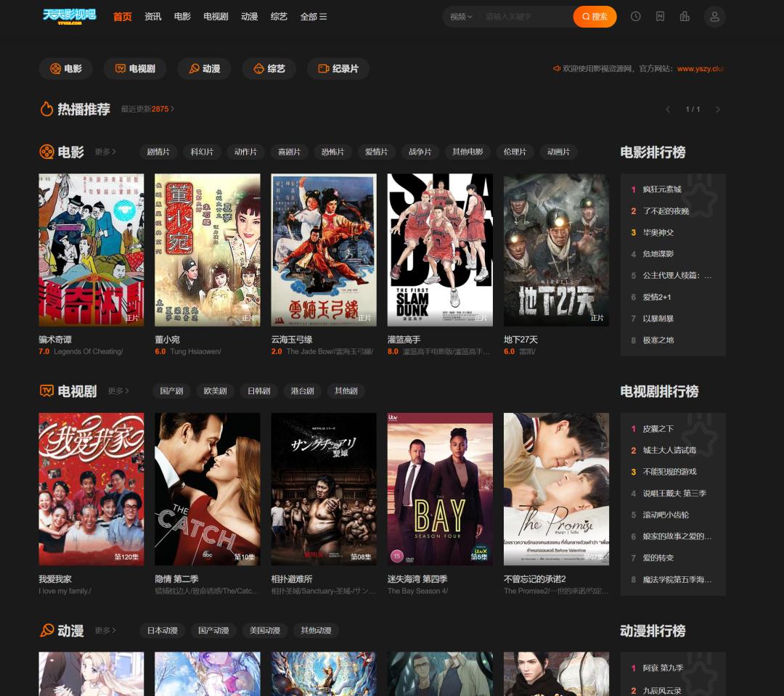Filter TV series by 国产剧
This screenshot has height=696, width=784.
click(x=171, y=390)
